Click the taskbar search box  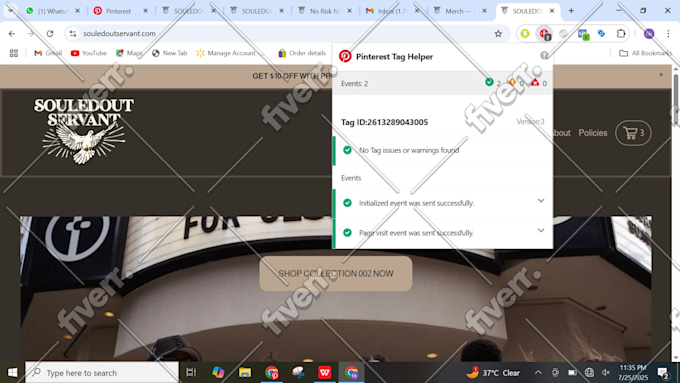point(102,373)
